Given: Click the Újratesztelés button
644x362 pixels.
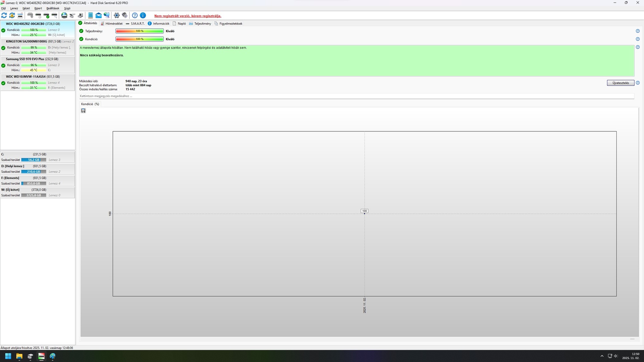Looking at the screenshot, I should click(620, 83).
